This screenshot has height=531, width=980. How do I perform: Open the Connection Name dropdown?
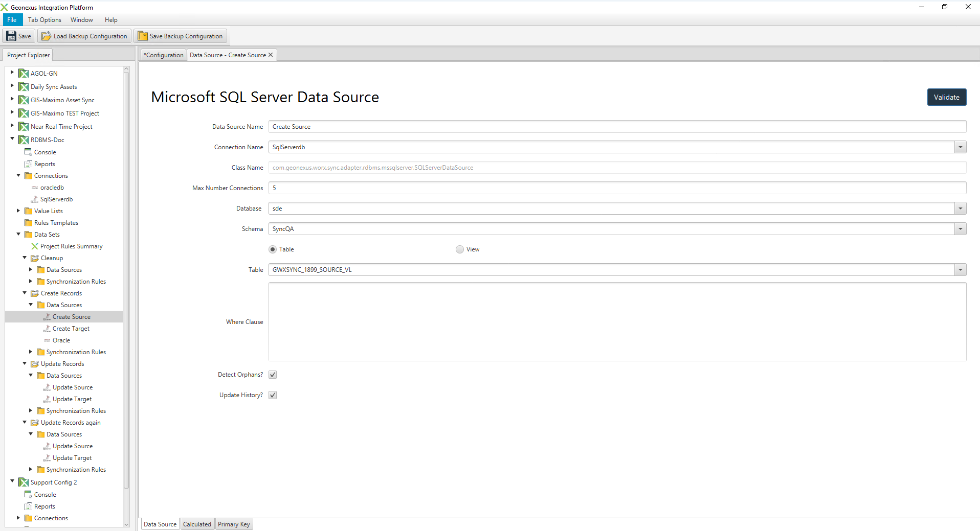point(961,147)
